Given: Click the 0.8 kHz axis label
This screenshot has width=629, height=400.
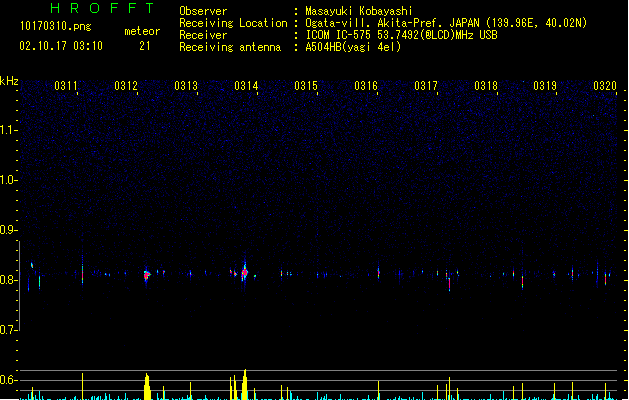Looking at the screenshot, I should [8, 280].
